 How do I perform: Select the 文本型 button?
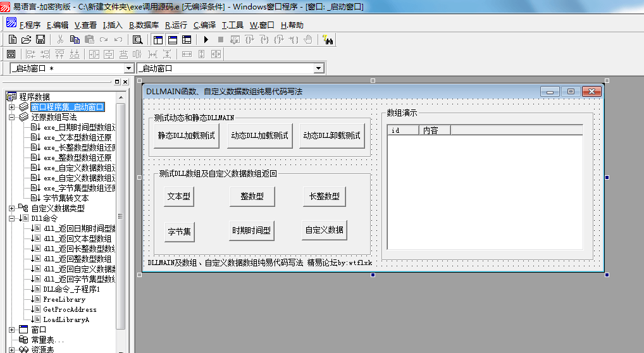[x=178, y=197]
